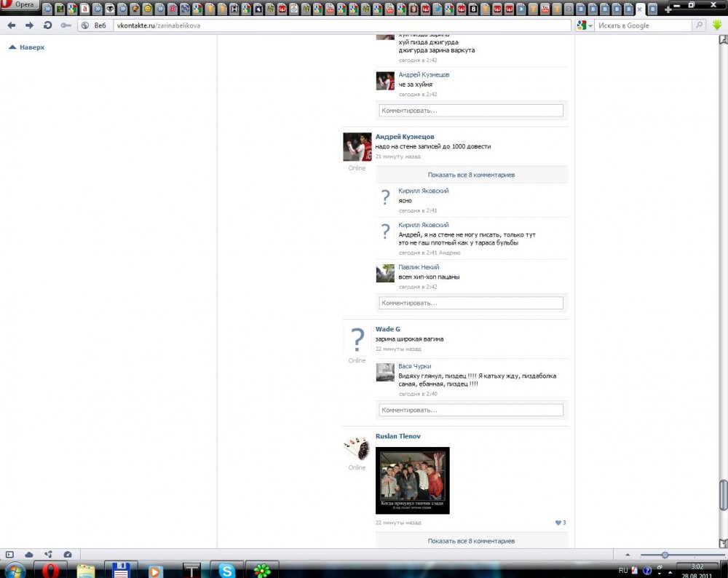Screen dimensions: 728x578
Task: Click the Андрею reply-reference link
Action: pyautogui.click(x=449, y=253)
